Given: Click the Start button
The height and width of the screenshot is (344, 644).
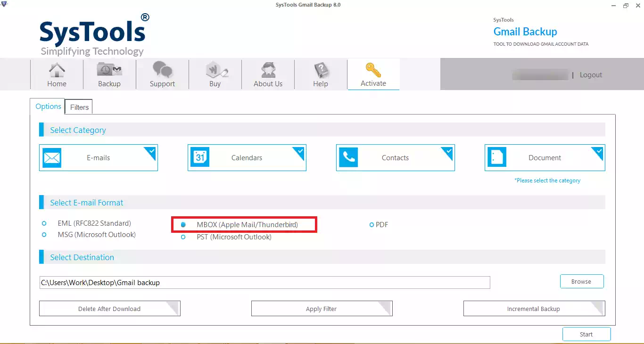Looking at the screenshot, I should tap(586, 334).
